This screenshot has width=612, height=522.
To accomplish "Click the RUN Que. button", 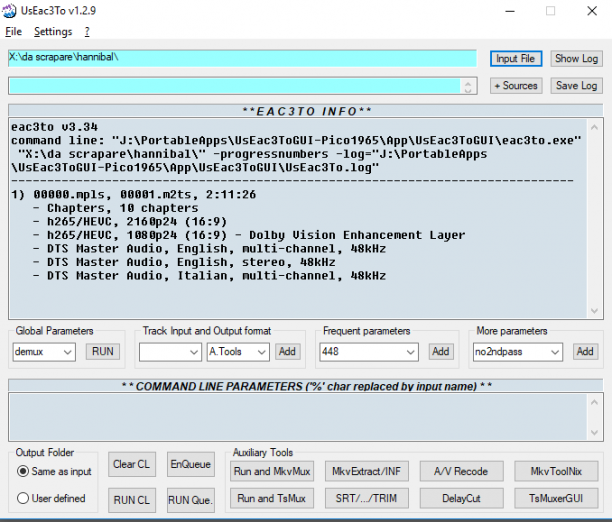I will pyautogui.click(x=190, y=500).
